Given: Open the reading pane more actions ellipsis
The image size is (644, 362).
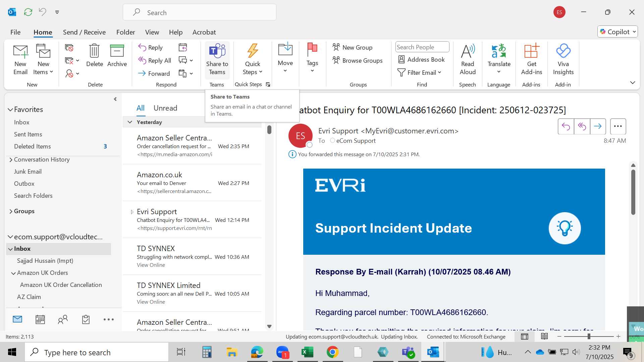Looking at the screenshot, I should coord(618,126).
